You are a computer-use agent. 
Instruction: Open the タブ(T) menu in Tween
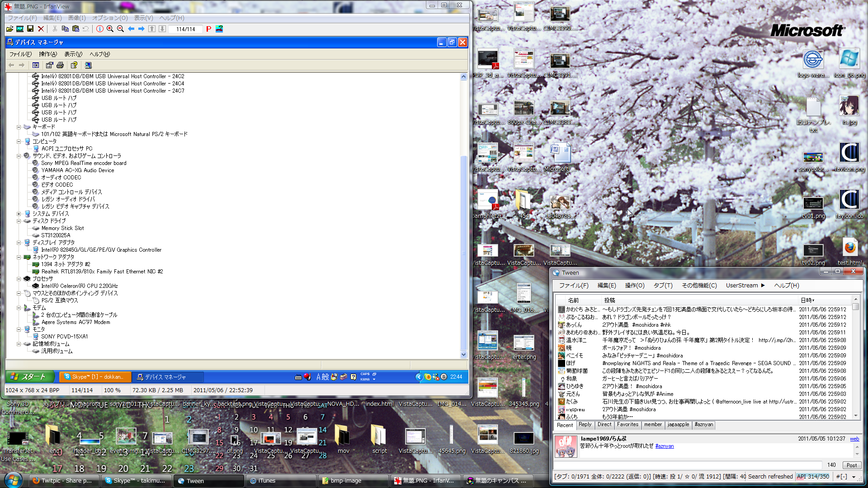(663, 286)
